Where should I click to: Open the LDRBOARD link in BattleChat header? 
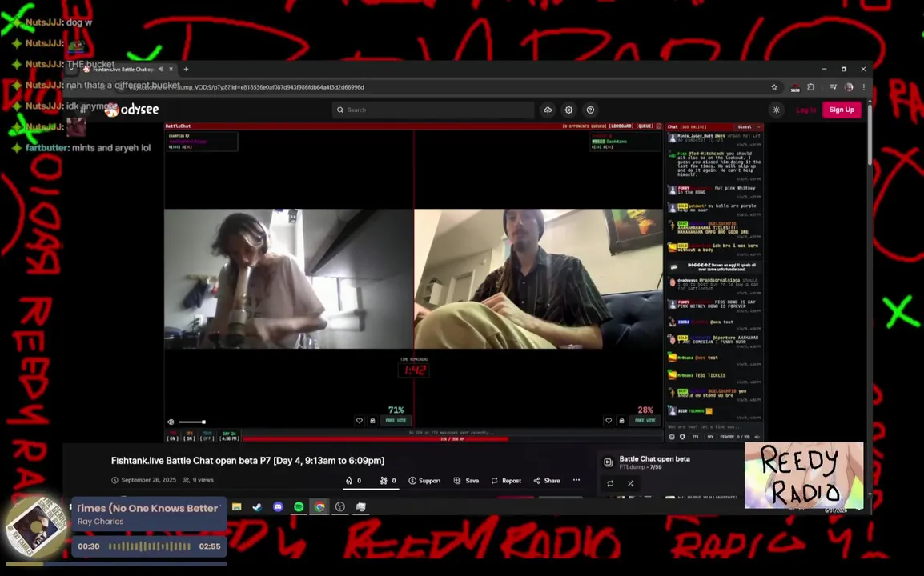pos(621,126)
